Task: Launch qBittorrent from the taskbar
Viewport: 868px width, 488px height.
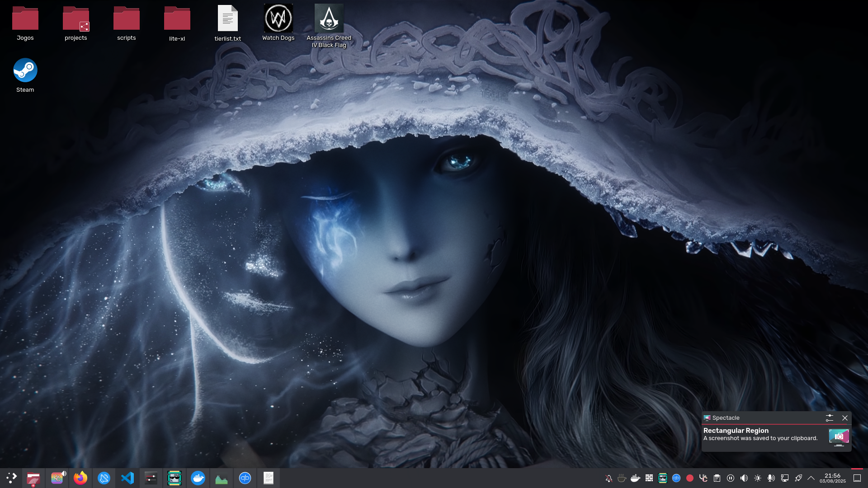Action: click(245, 478)
